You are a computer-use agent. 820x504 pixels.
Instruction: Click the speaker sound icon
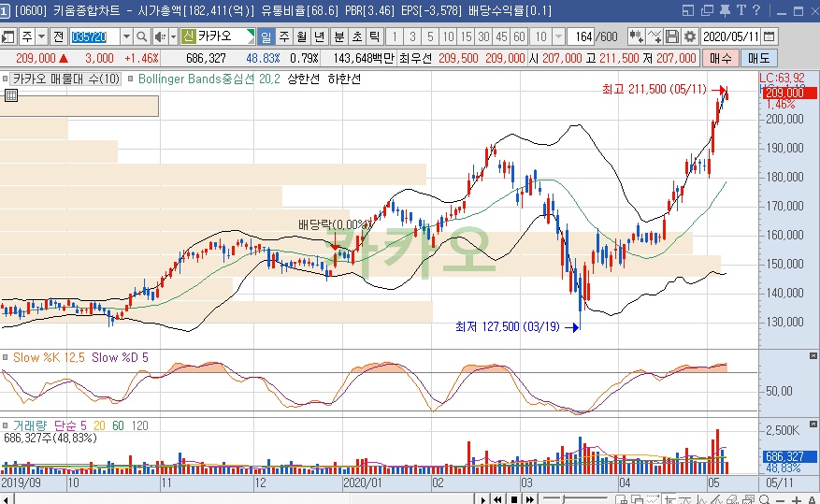tap(160, 36)
